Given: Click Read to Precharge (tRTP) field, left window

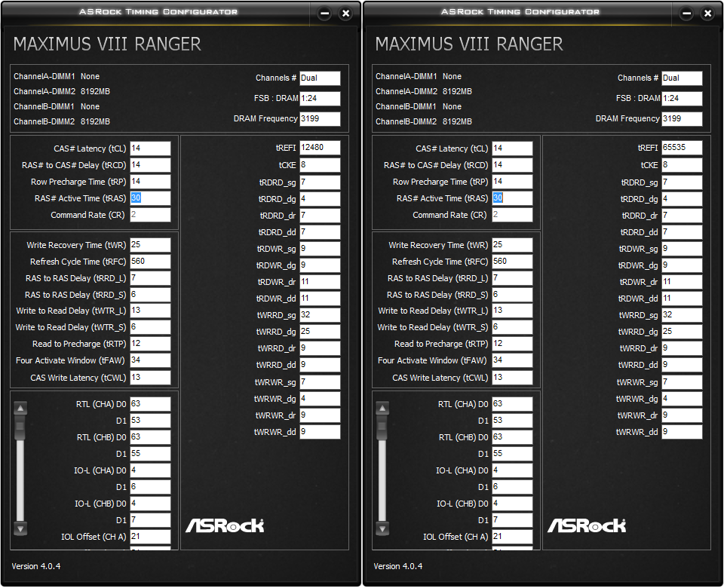Looking at the screenshot, I should click(150, 344).
